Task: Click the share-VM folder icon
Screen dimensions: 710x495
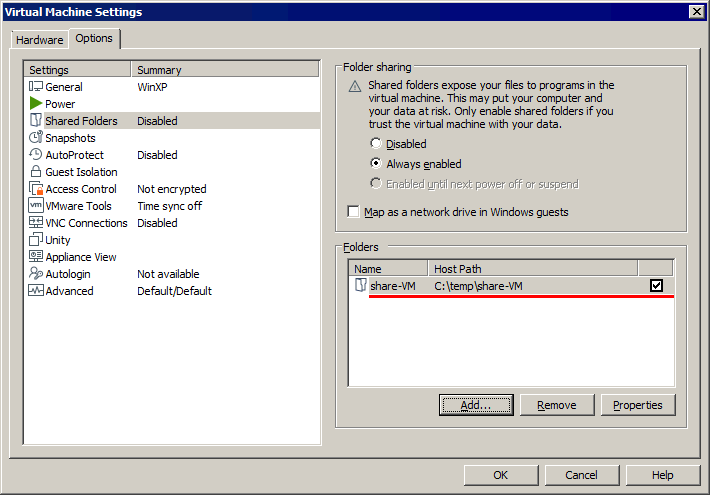Action: click(x=360, y=285)
